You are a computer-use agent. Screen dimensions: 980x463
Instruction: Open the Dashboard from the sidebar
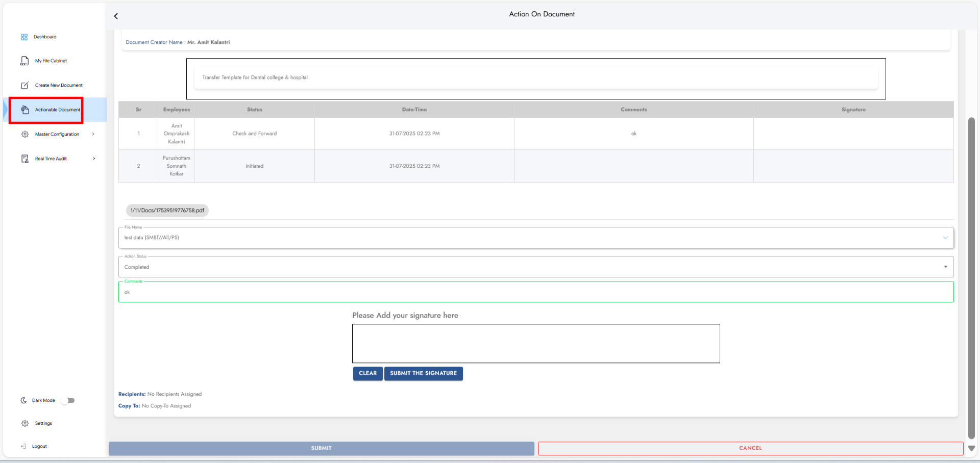pos(44,36)
